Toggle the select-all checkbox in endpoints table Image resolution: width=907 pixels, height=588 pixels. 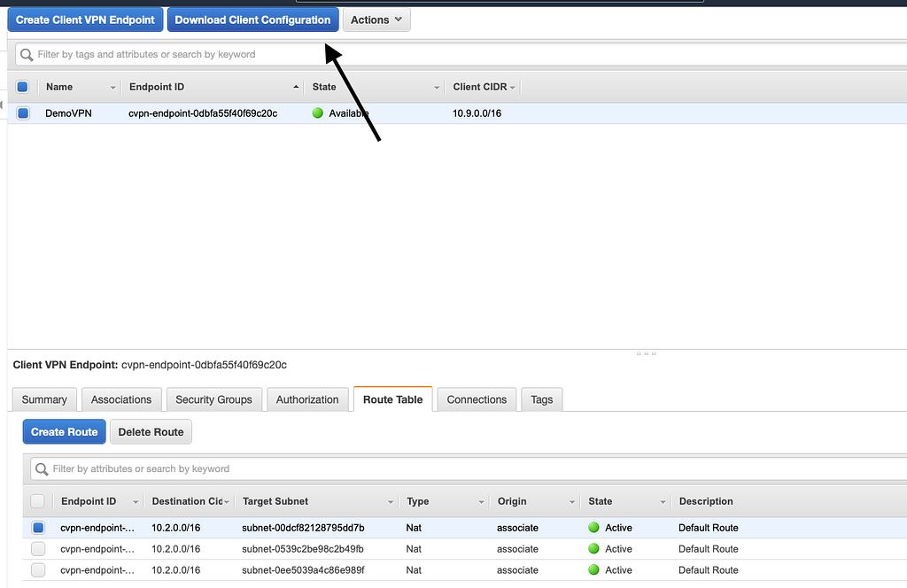(23, 87)
